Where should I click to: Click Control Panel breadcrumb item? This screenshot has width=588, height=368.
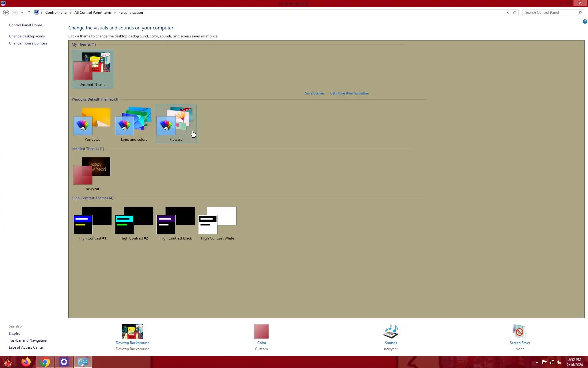pyautogui.click(x=56, y=13)
